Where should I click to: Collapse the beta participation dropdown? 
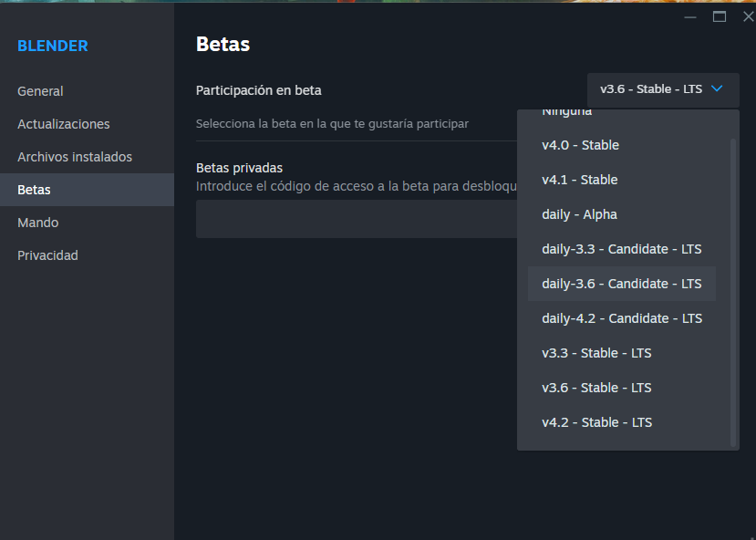pos(663,89)
